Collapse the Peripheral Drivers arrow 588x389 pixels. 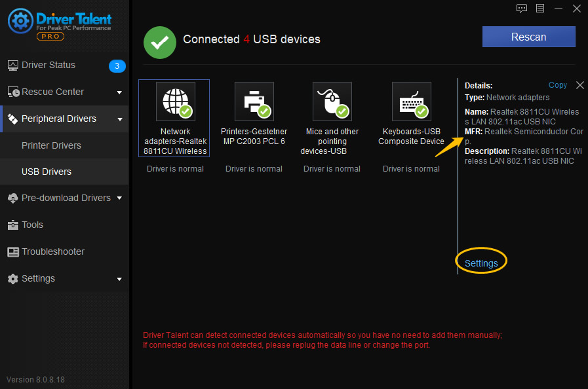tap(119, 119)
